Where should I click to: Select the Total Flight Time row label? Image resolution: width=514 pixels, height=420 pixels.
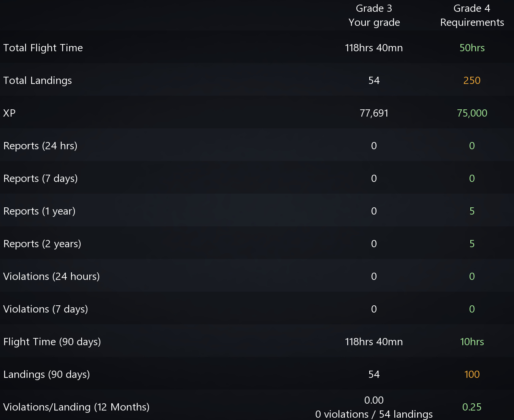tap(43, 48)
